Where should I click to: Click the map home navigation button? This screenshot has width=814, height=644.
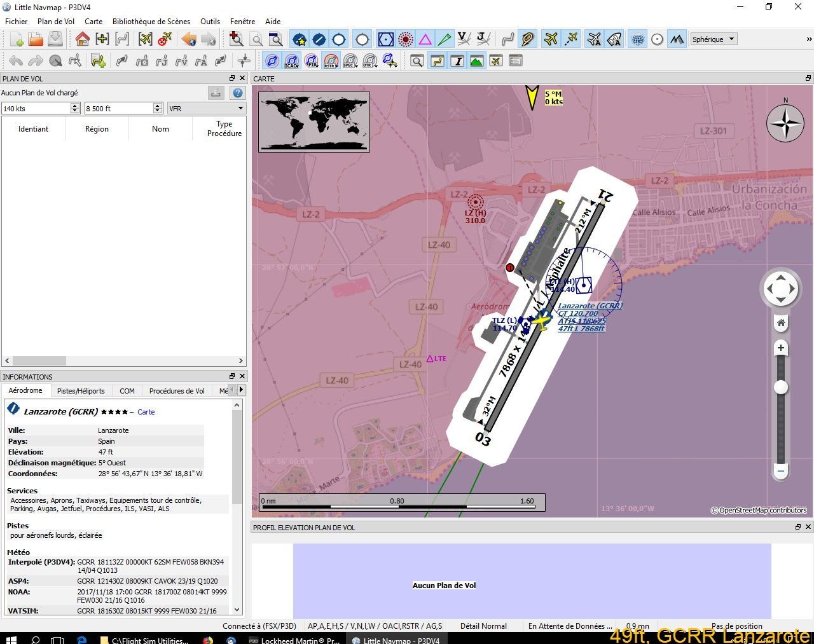781,323
